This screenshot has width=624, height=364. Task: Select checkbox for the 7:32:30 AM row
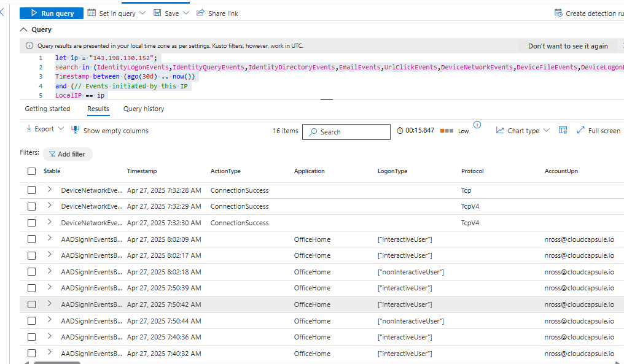[x=32, y=223]
